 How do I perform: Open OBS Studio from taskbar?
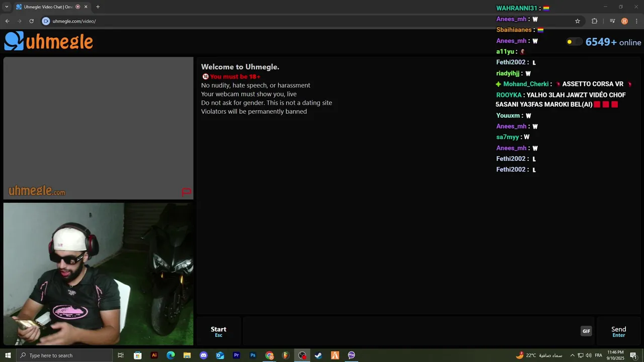[302, 355]
